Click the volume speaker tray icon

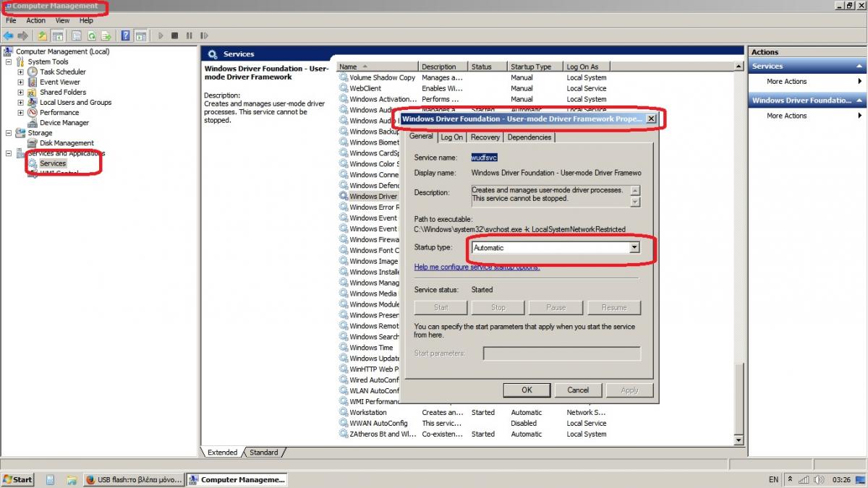click(x=818, y=479)
